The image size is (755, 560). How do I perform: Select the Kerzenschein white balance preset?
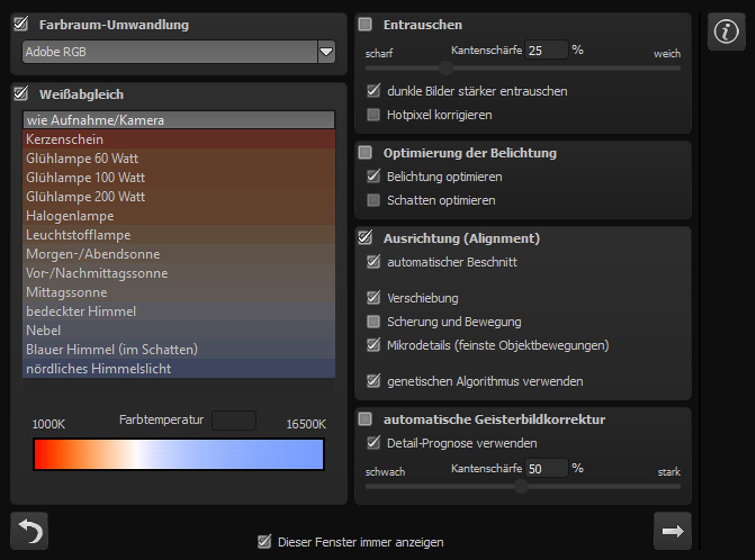point(179,139)
